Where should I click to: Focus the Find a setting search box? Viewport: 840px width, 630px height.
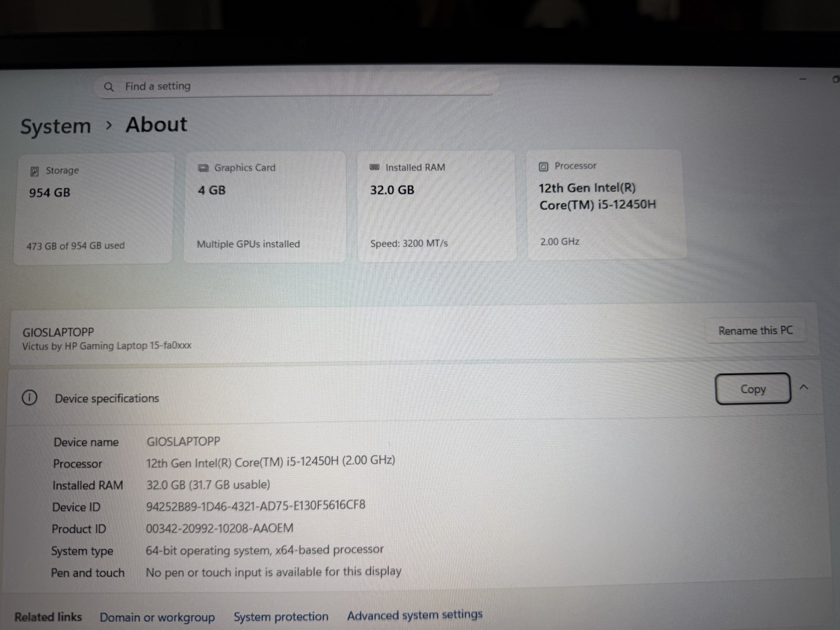click(297, 86)
